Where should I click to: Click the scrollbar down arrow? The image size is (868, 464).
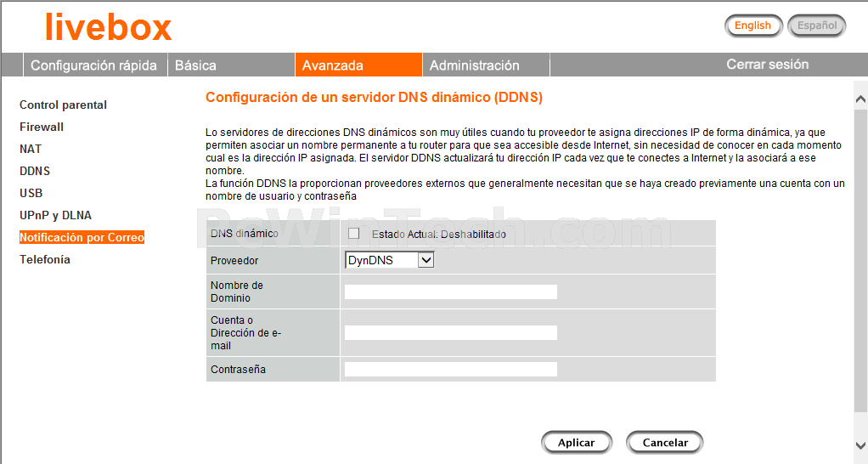tap(860, 445)
